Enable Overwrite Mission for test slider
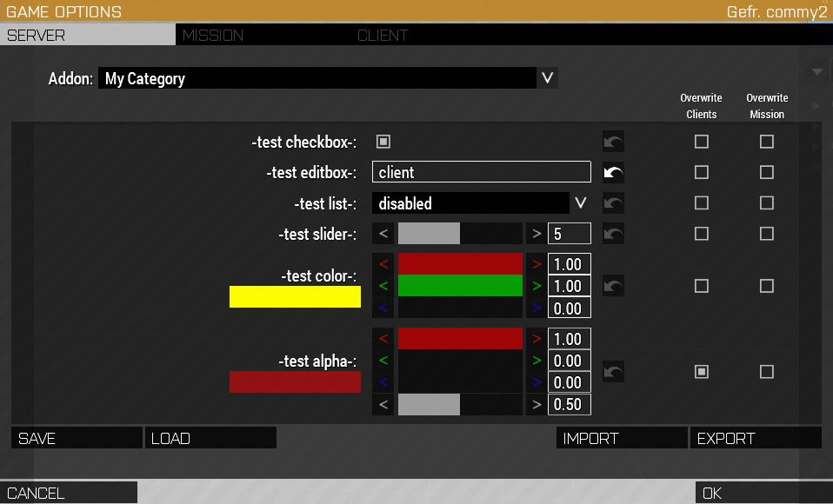This screenshot has width=833, height=504. coord(767,234)
